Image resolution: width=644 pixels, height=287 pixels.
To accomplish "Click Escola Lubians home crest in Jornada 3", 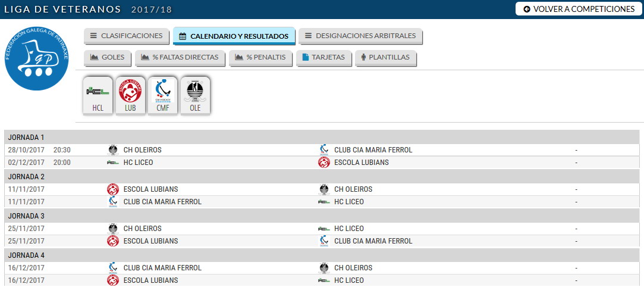I will pos(113,241).
